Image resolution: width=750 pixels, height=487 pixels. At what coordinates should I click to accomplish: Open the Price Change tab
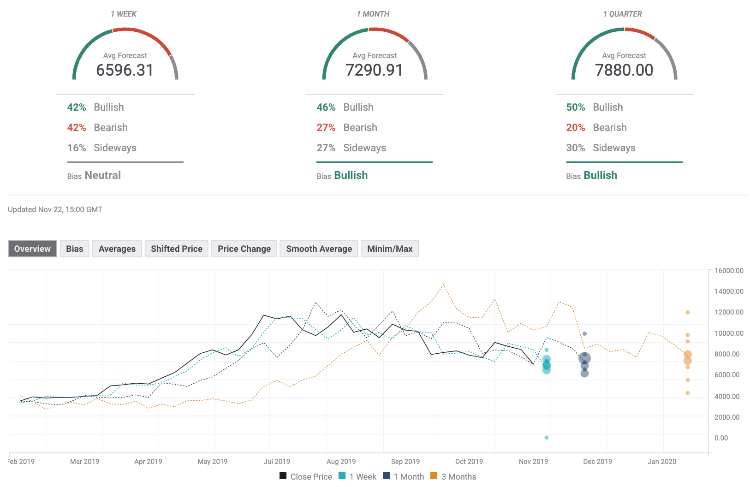click(244, 249)
